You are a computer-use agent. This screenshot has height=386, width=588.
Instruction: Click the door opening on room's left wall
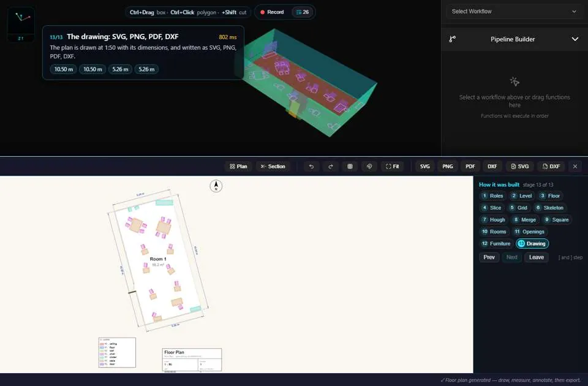point(132,292)
